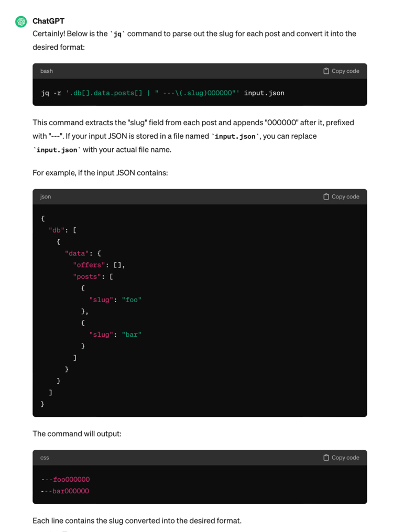Click the clipboard icon on the json code block
The width and height of the screenshot is (393, 532).
tap(325, 196)
